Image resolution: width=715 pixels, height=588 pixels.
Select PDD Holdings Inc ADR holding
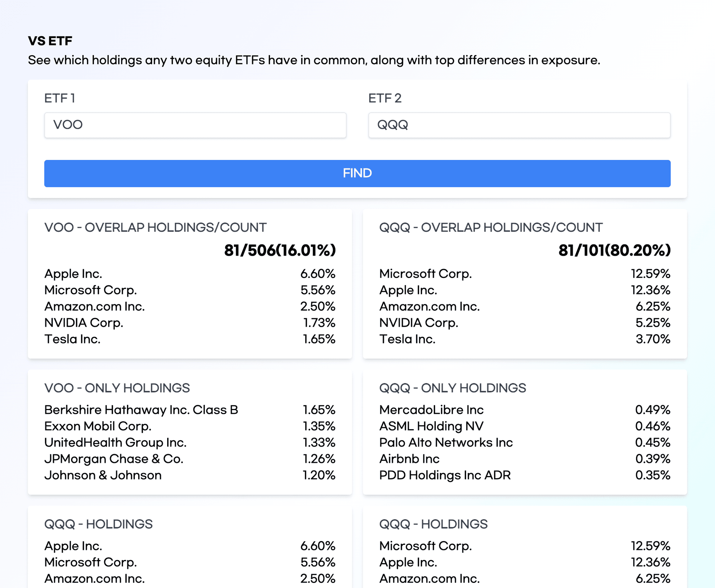click(x=445, y=475)
